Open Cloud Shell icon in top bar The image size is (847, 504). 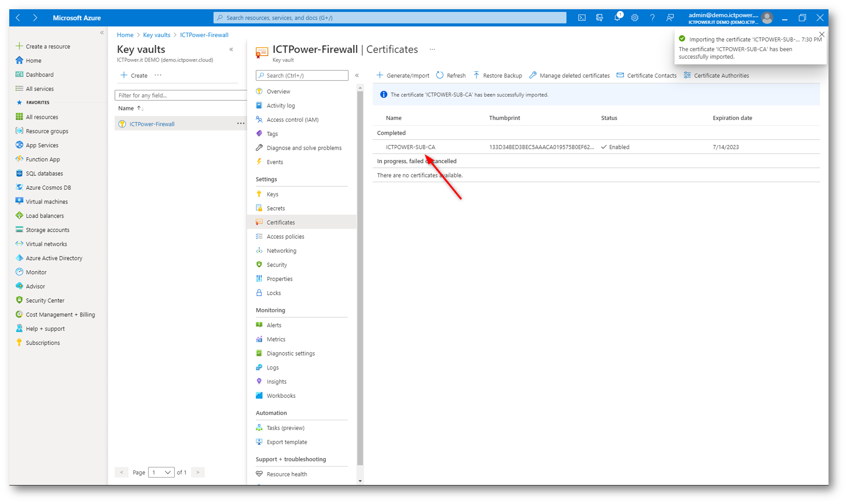click(582, 18)
